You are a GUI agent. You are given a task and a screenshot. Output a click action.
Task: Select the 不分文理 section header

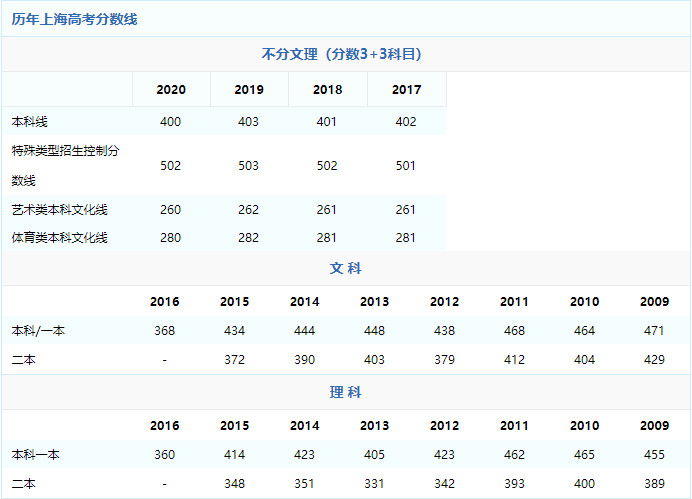point(348,54)
